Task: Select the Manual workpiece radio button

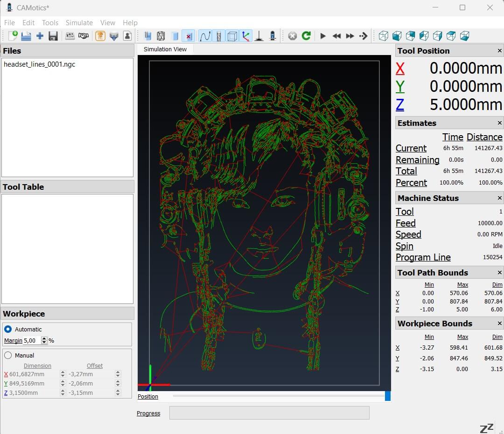Action: tap(8, 355)
